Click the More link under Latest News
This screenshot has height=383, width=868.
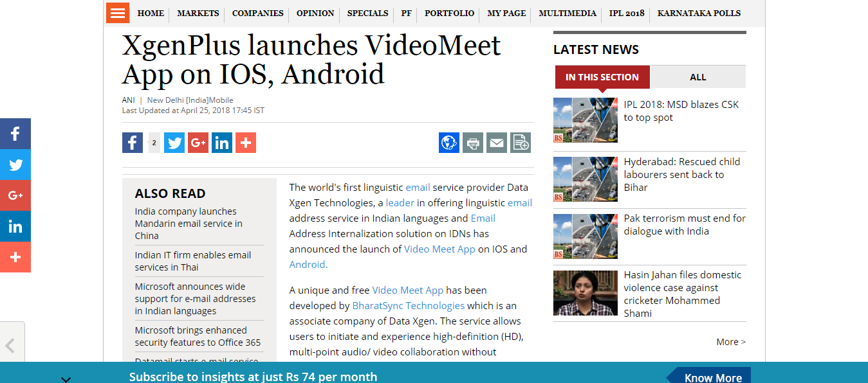click(x=731, y=342)
